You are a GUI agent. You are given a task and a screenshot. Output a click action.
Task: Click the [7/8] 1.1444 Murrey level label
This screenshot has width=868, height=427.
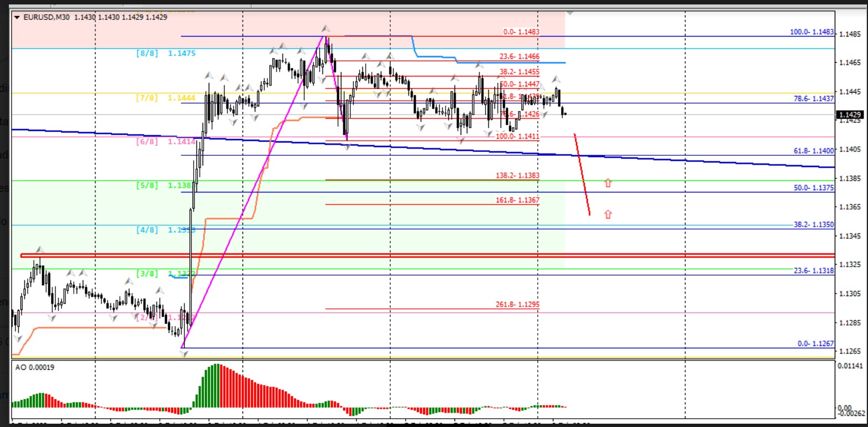pos(165,98)
